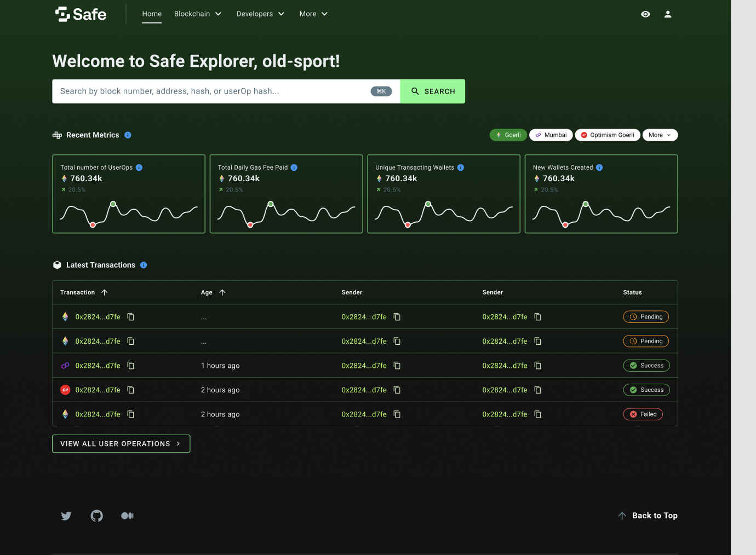The image size is (756, 555).
Task: Open the user account profile icon
Action: (668, 14)
